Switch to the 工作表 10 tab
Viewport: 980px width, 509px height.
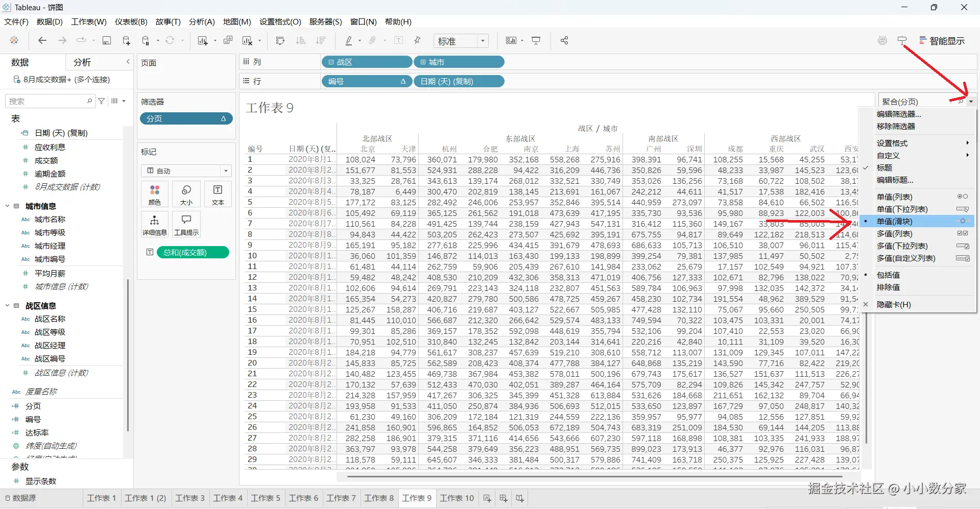pyautogui.click(x=457, y=498)
